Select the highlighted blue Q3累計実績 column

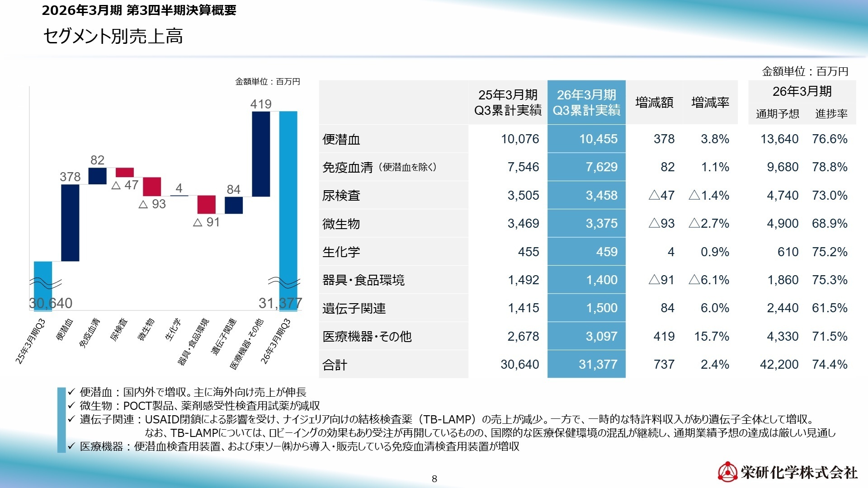[586, 226]
